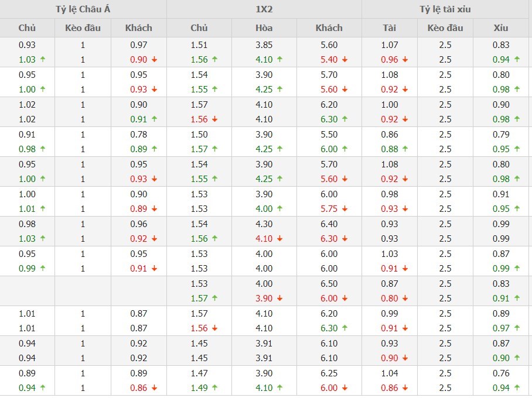The height and width of the screenshot is (398, 532).
Task: Click the down arrow beside red 0.89
Action: pyautogui.click(x=154, y=209)
